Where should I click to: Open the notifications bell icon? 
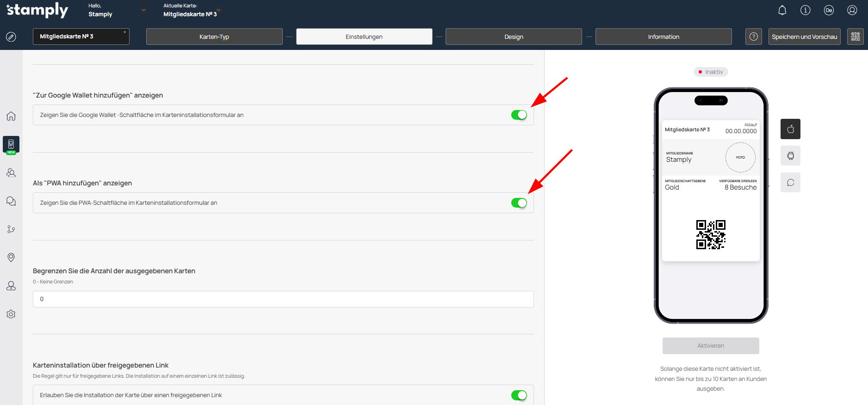pyautogui.click(x=782, y=10)
